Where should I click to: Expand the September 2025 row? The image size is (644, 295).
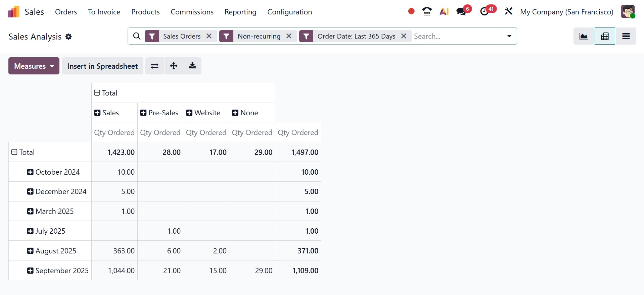pos(30,271)
